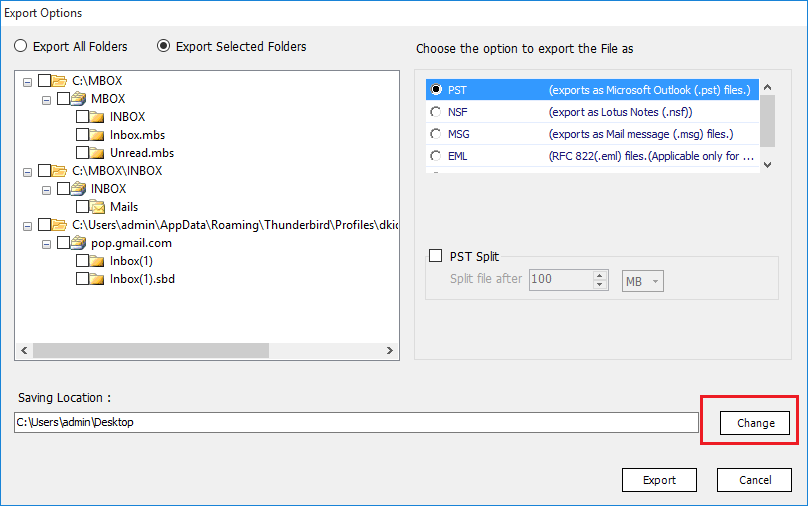Select Export Selected Folders radio option
The width and height of the screenshot is (808, 506).
pos(163,46)
